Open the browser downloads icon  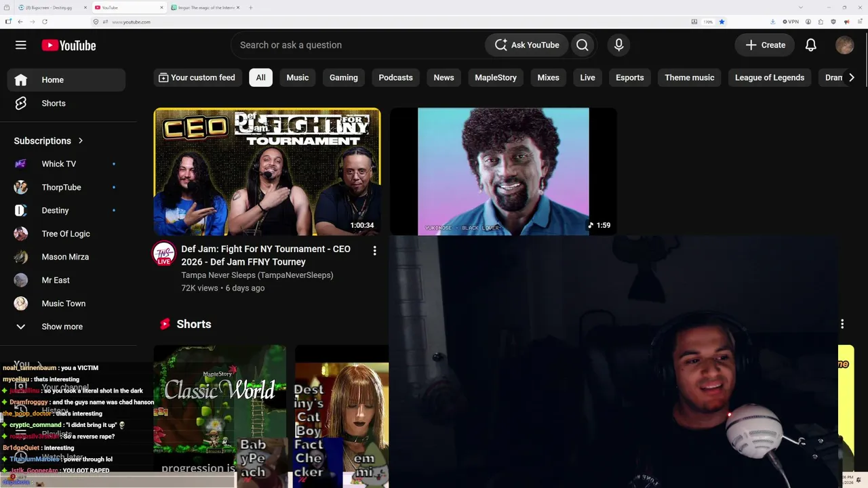point(772,22)
